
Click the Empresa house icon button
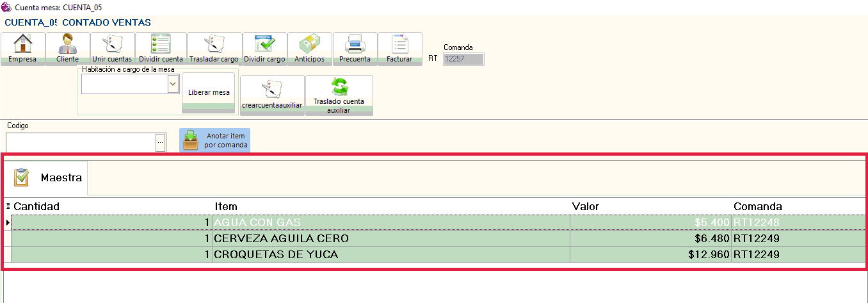(x=22, y=49)
